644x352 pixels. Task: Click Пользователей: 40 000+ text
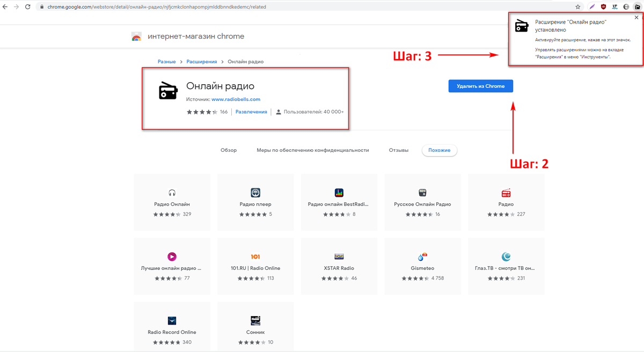pos(313,112)
